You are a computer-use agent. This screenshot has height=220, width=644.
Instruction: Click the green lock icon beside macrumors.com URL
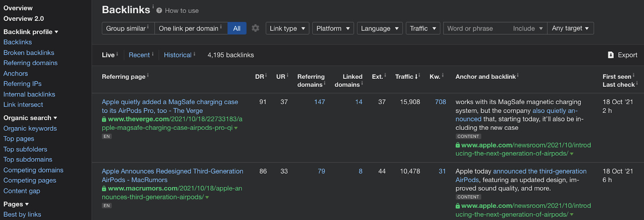coord(104,189)
